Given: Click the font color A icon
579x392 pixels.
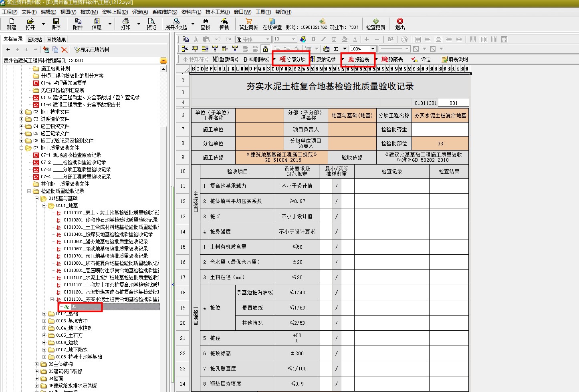Looking at the screenshot, I should [355, 39].
